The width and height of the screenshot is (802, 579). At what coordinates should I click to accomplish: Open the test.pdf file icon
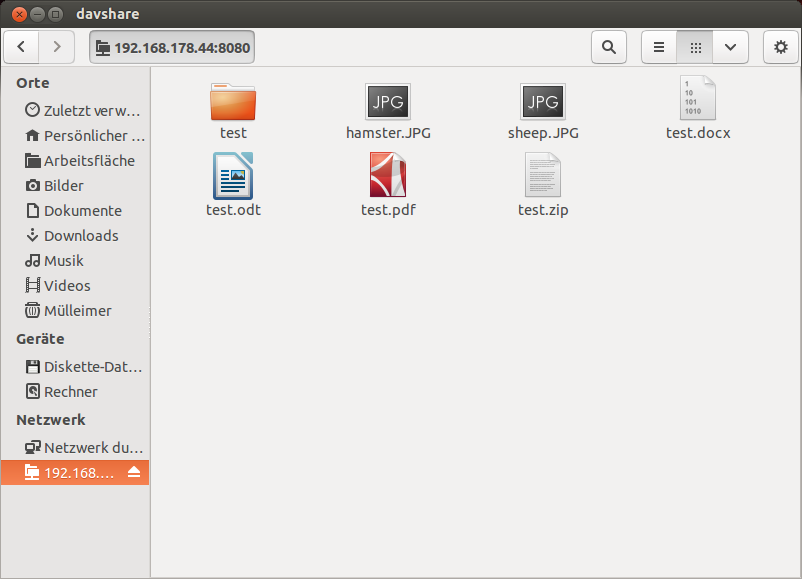[388, 177]
